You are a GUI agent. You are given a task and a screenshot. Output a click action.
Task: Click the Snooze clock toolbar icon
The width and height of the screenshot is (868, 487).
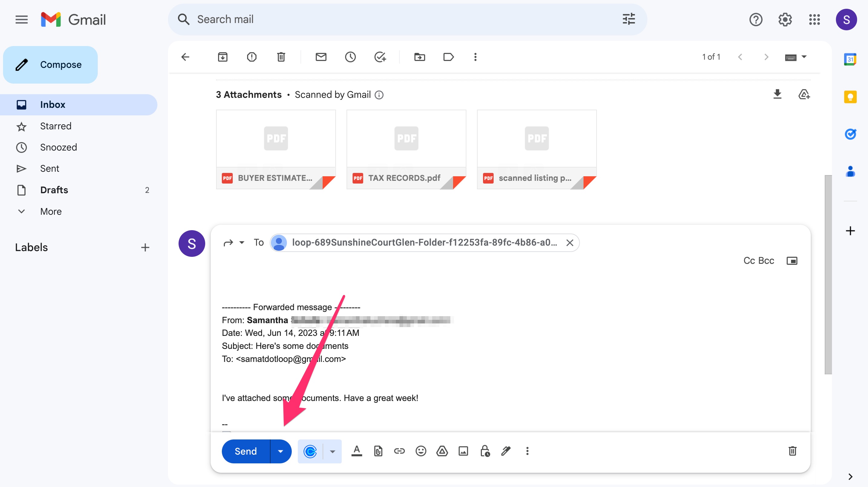(x=350, y=57)
